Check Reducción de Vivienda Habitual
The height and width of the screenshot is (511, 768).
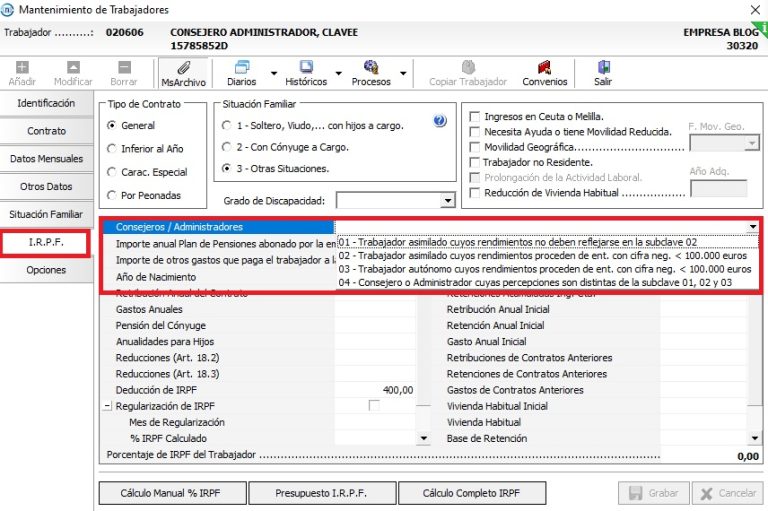(x=474, y=193)
